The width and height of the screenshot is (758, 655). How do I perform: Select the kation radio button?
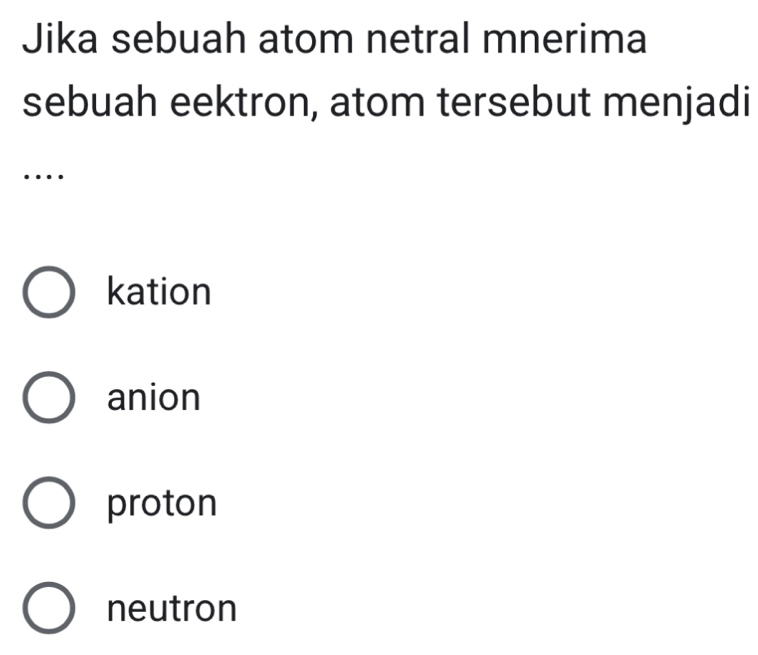pyautogui.click(x=48, y=293)
